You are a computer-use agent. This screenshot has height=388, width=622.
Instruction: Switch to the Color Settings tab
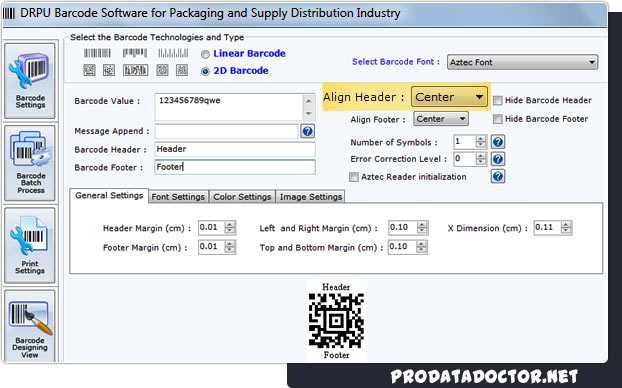point(242,197)
